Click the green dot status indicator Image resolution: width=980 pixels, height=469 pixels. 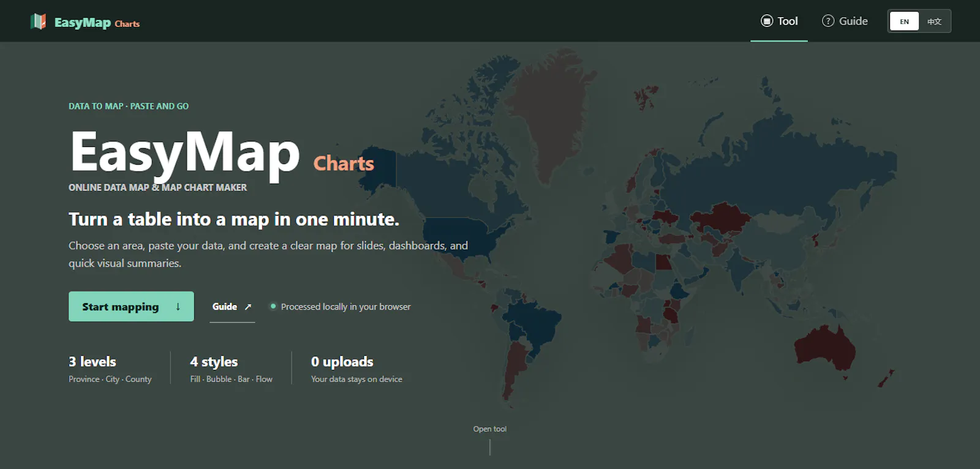pos(273,306)
